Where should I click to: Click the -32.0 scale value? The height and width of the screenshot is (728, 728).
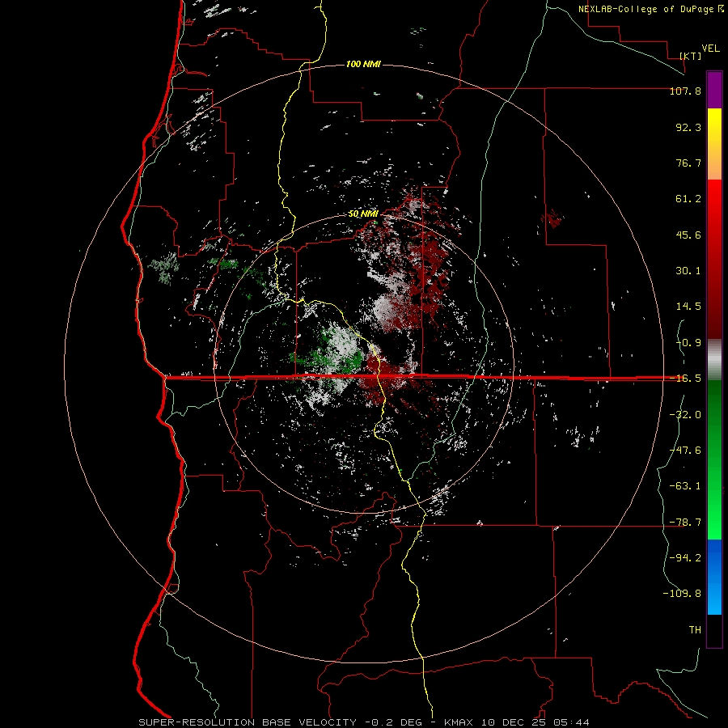click(685, 415)
